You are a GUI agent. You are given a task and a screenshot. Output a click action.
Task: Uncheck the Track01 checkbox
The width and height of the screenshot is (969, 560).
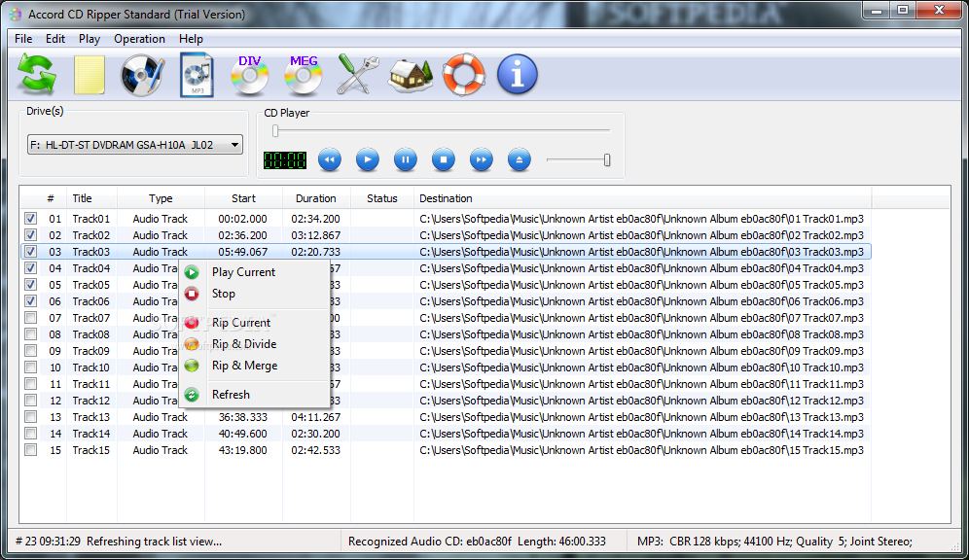click(x=30, y=219)
